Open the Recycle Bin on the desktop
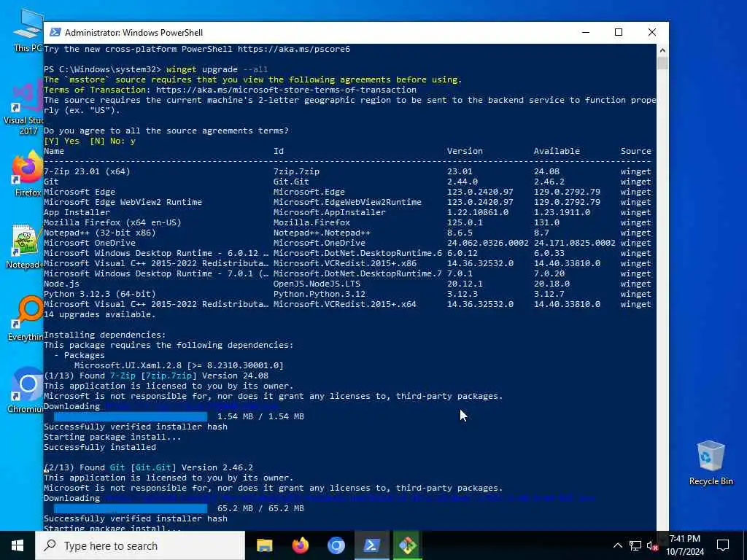This screenshot has height=560, width=747. (711, 463)
